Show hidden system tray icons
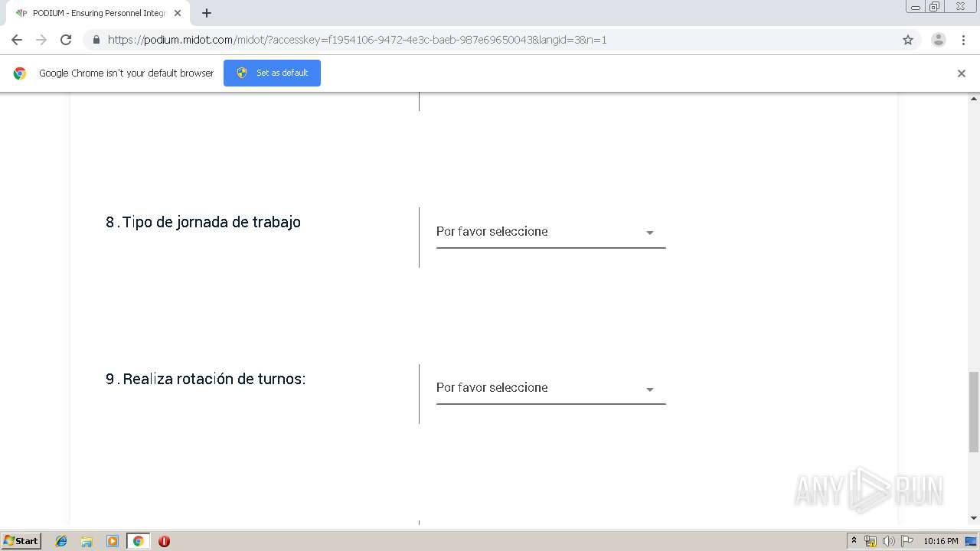 coord(854,541)
